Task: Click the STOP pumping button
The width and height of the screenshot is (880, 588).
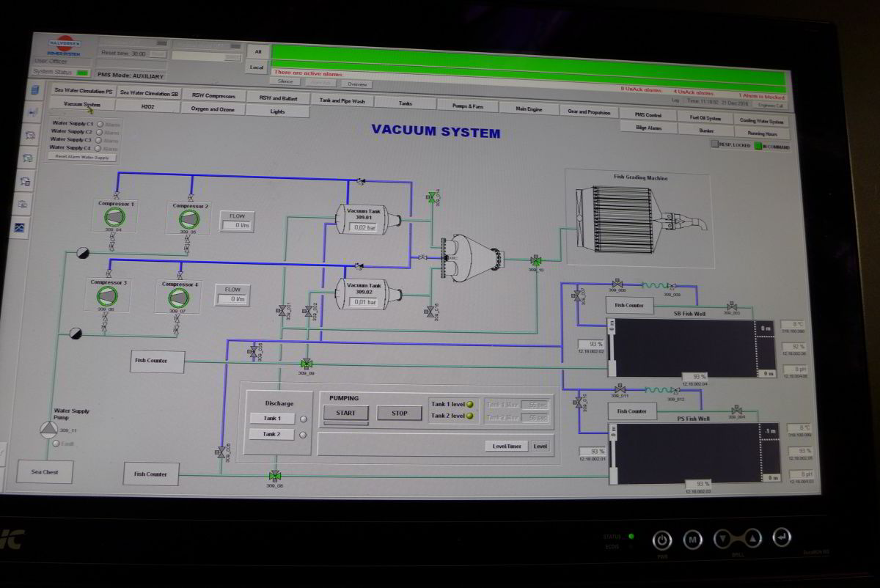Action: (x=400, y=413)
